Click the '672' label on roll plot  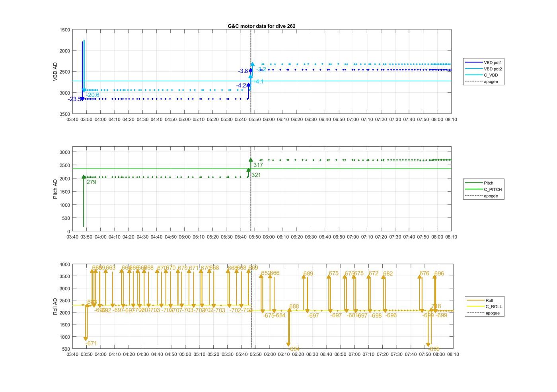pyautogui.click(x=374, y=273)
